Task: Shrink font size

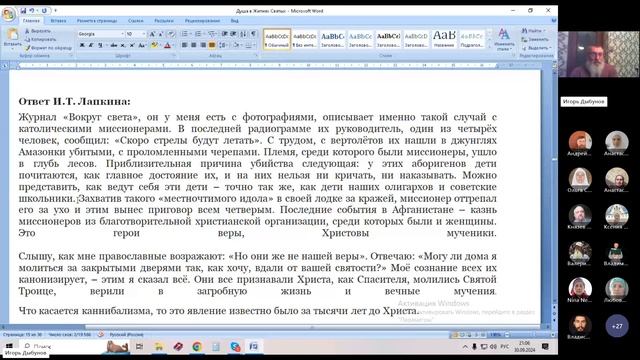Action: pos(160,34)
